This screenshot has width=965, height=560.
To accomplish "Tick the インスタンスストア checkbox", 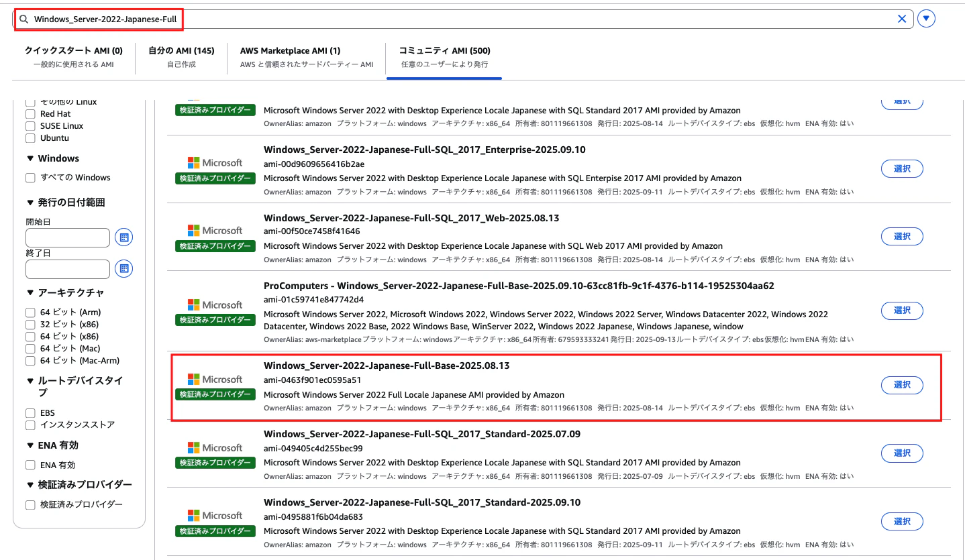I will click(x=30, y=425).
